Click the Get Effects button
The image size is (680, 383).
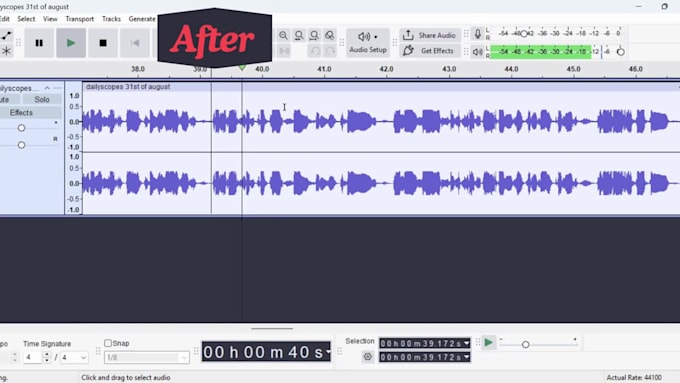pos(430,51)
